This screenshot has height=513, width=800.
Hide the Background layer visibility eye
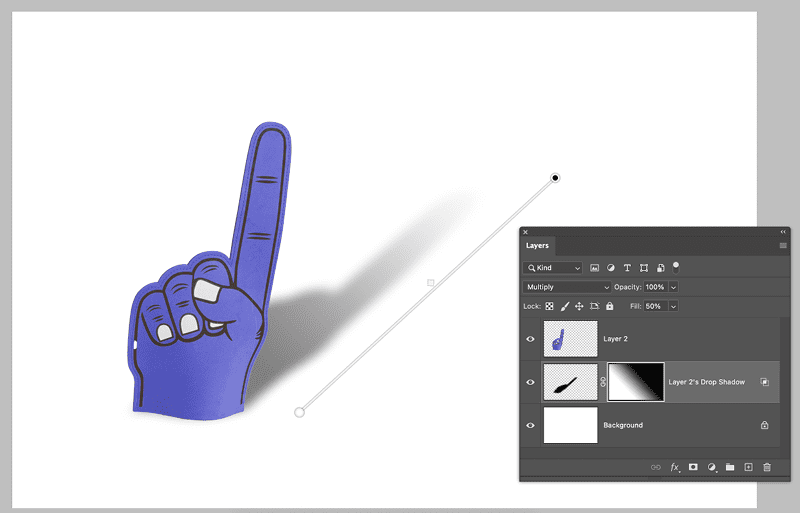(531, 425)
